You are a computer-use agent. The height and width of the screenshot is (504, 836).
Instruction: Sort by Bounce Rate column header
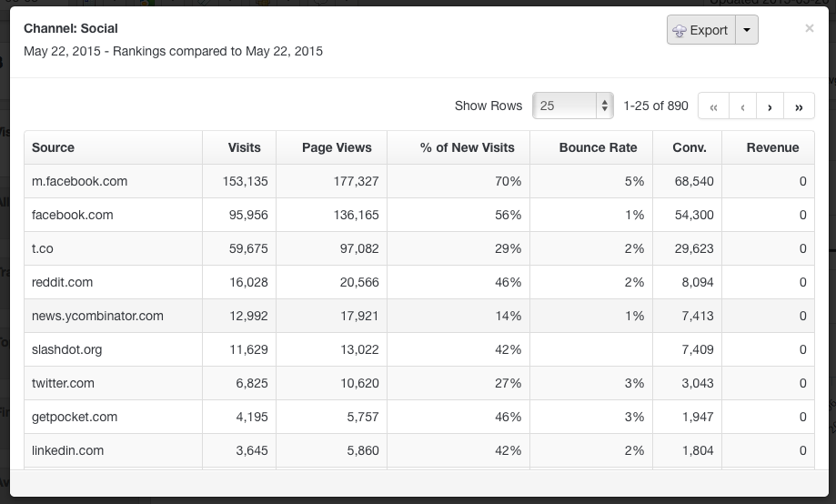pos(598,147)
